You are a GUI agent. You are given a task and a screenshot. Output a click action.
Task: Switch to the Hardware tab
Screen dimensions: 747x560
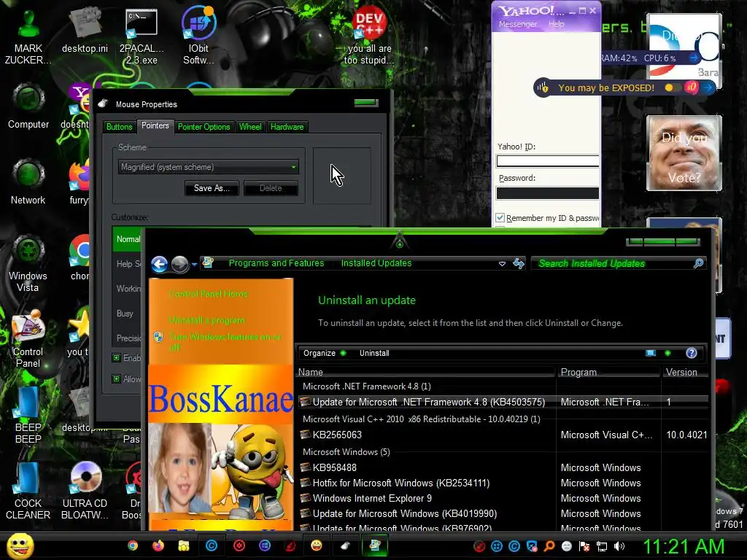[x=287, y=127]
